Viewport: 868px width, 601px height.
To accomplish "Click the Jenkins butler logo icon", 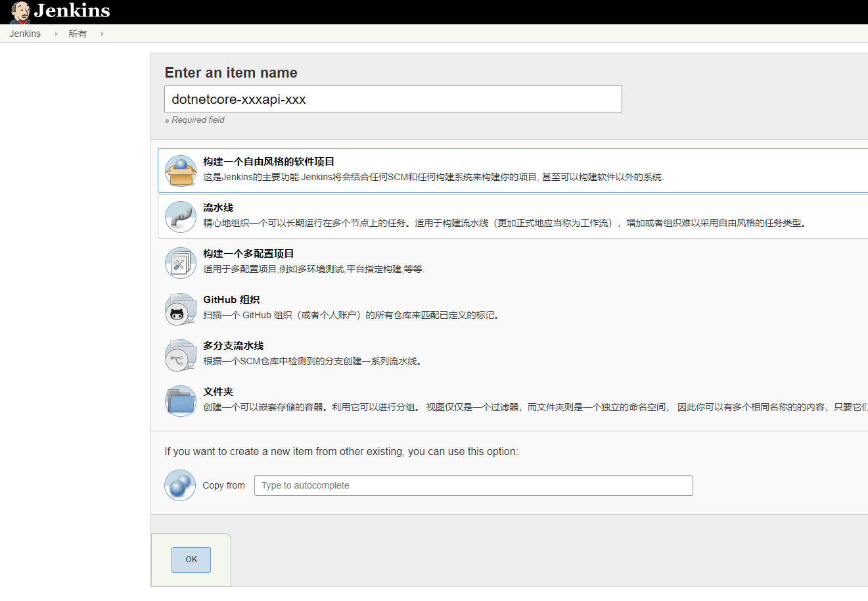I will (x=20, y=12).
